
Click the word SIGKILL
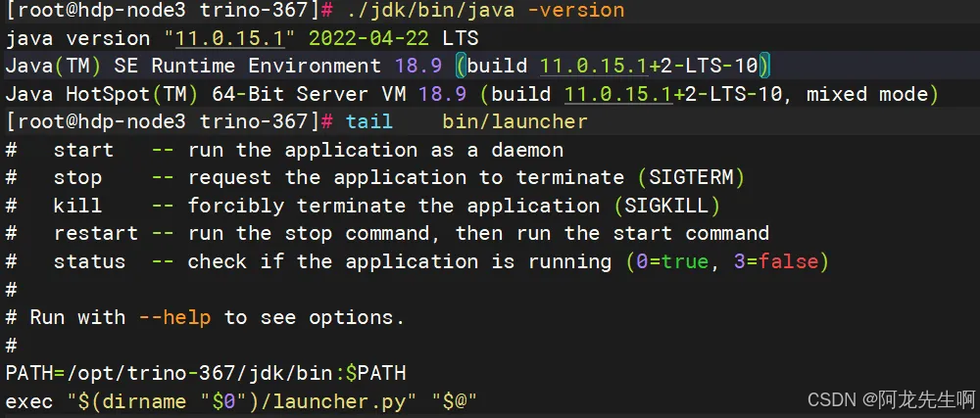pyautogui.click(x=666, y=206)
